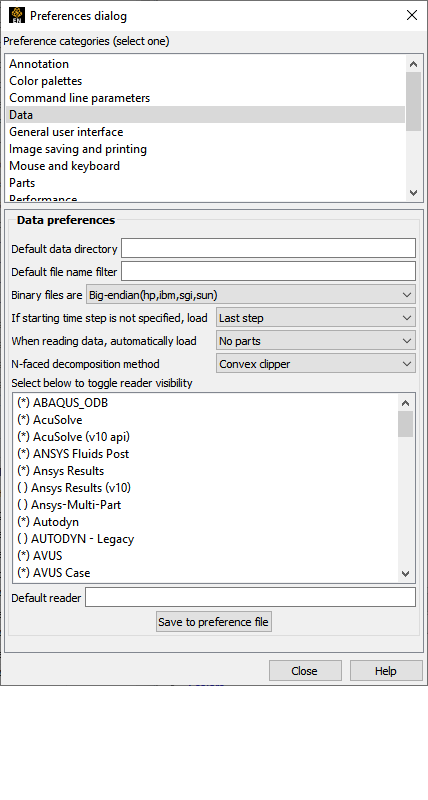Image resolution: width=428 pixels, height=800 pixels.
Task: Enable the Ansys-Multi-Part reader
Action: click(69, 505)
